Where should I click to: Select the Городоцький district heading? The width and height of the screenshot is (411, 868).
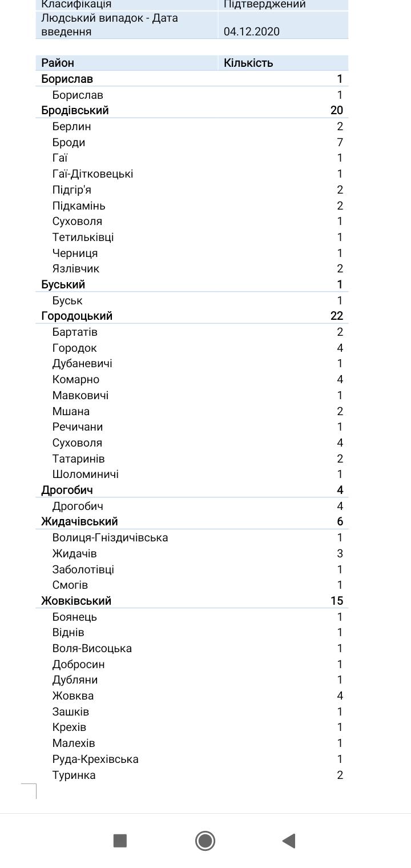point(77,316)
